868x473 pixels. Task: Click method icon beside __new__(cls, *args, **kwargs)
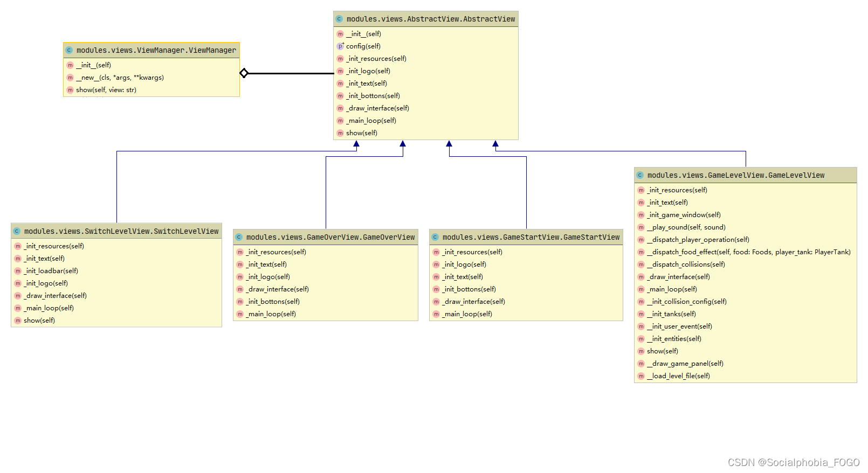[x=70, y=78]
